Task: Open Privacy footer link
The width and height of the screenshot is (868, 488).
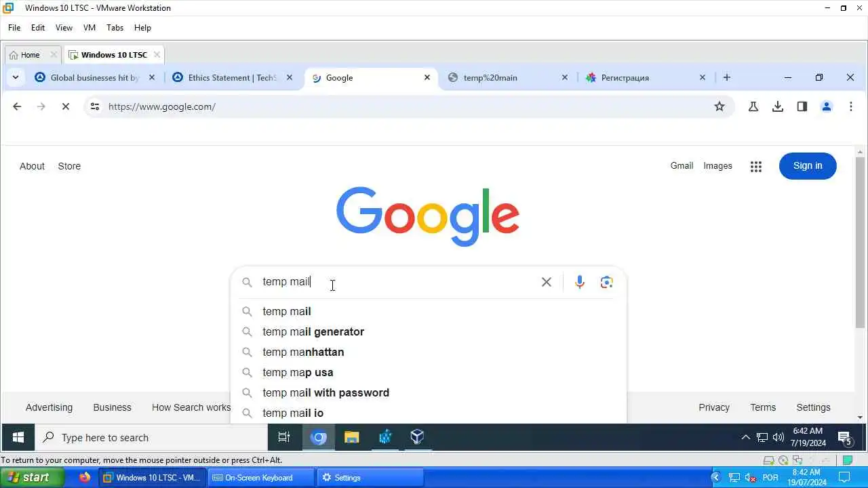Action: (x=714, y=407)
